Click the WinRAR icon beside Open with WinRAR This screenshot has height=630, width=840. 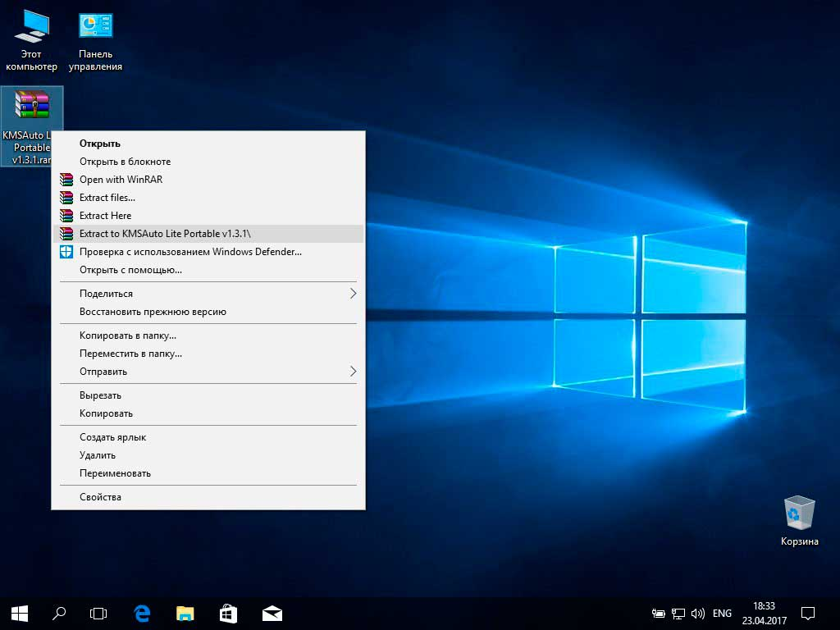[66, 180]
